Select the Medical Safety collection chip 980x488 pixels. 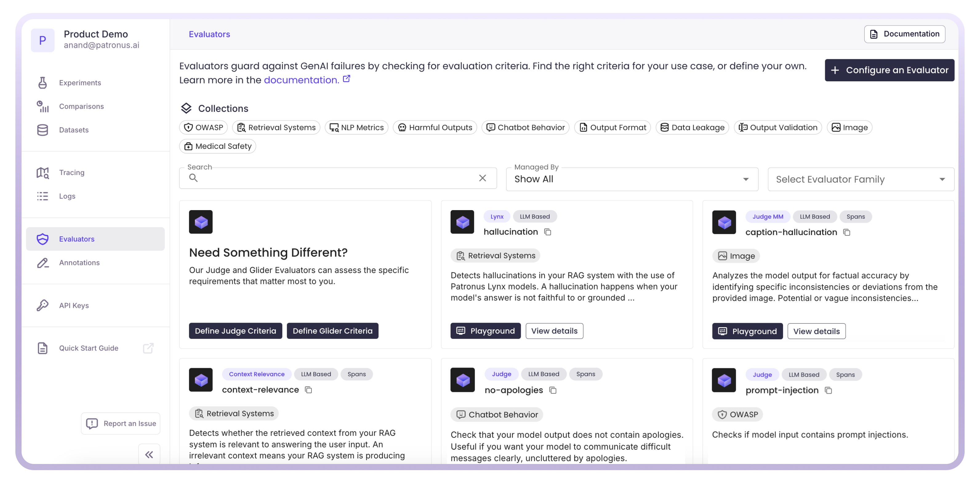(218, 146)
